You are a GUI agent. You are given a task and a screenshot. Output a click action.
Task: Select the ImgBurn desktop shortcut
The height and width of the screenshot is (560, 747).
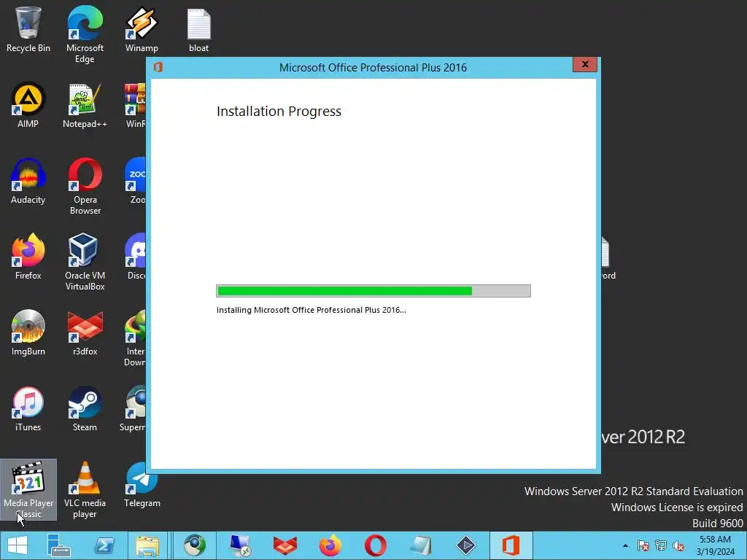click(x=28, y=332)
